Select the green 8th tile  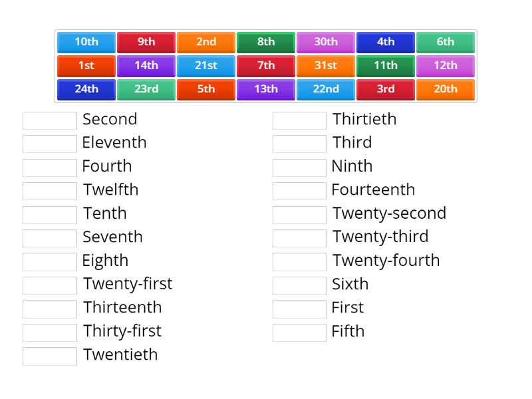(x=266, y=42)
